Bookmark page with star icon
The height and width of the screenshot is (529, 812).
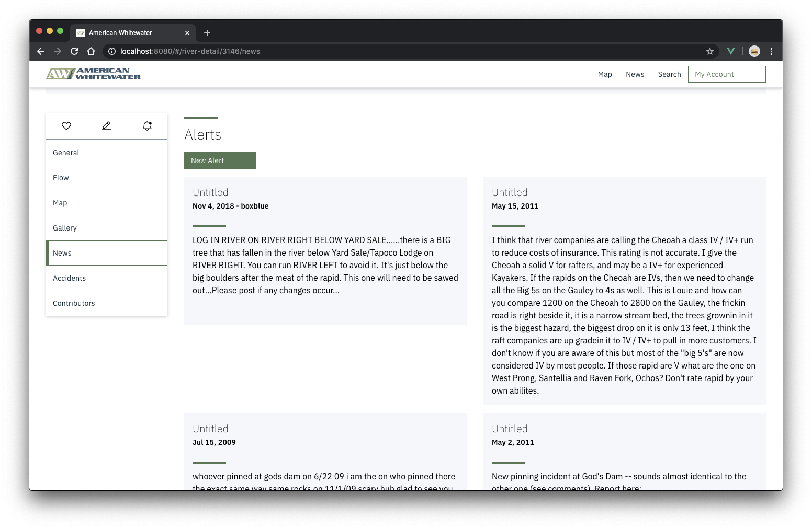pyautogui.click(x=710, y=51)
